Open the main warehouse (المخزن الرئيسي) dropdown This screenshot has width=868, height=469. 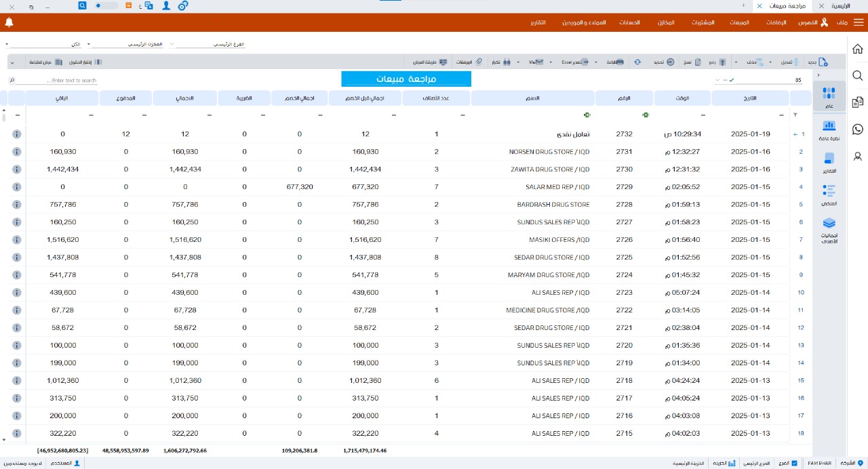89,44
